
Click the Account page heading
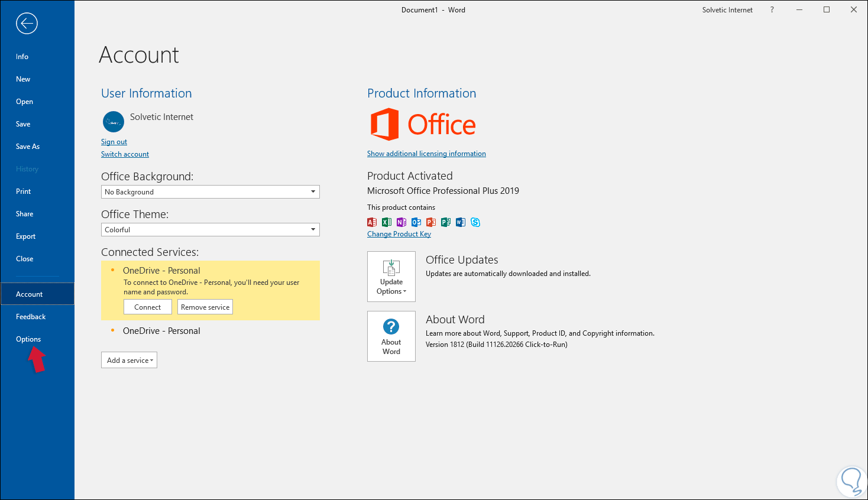tap(139, 55)
